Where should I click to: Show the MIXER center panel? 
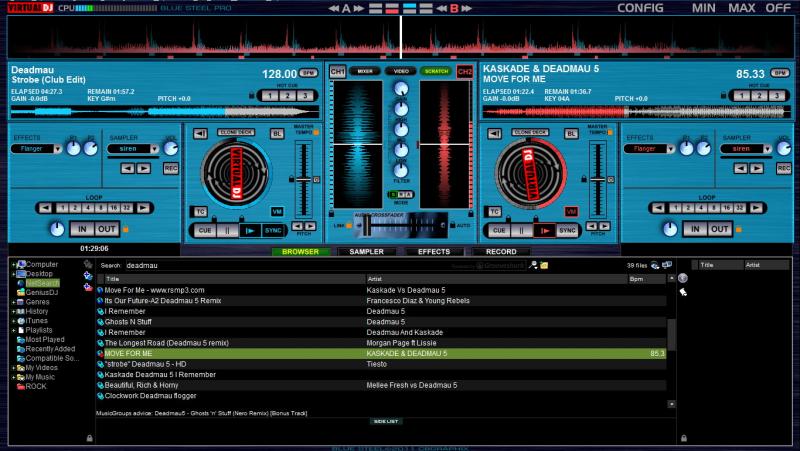click(365, 71)
